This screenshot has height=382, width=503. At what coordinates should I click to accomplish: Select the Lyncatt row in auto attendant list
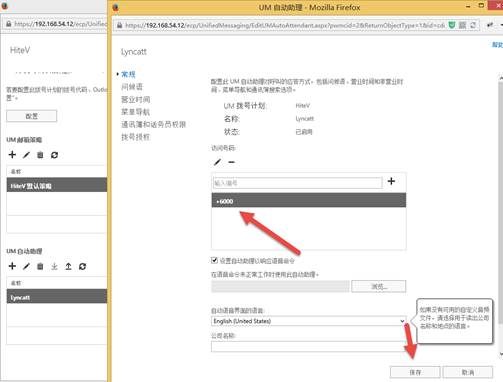click(57, 297)
